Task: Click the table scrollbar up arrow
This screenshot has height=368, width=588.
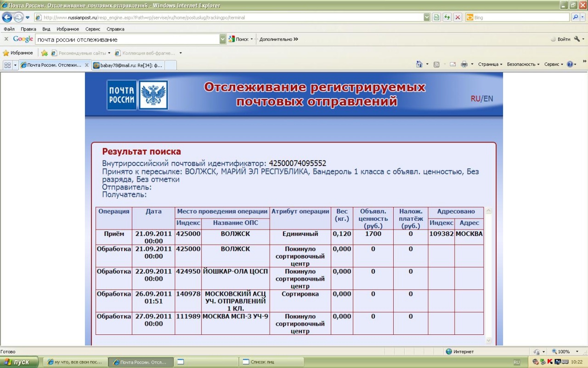Action: pos(488,211)
